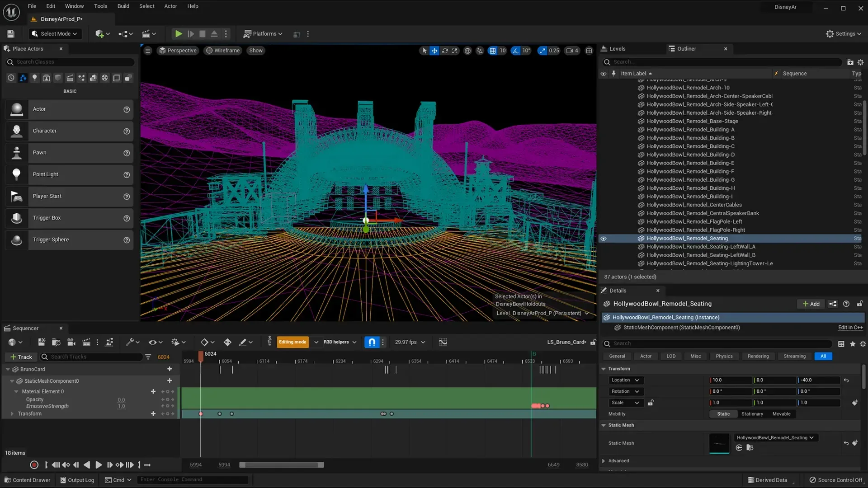
Task: Click Sequencer play reverse button
Action: coord(87,465)
